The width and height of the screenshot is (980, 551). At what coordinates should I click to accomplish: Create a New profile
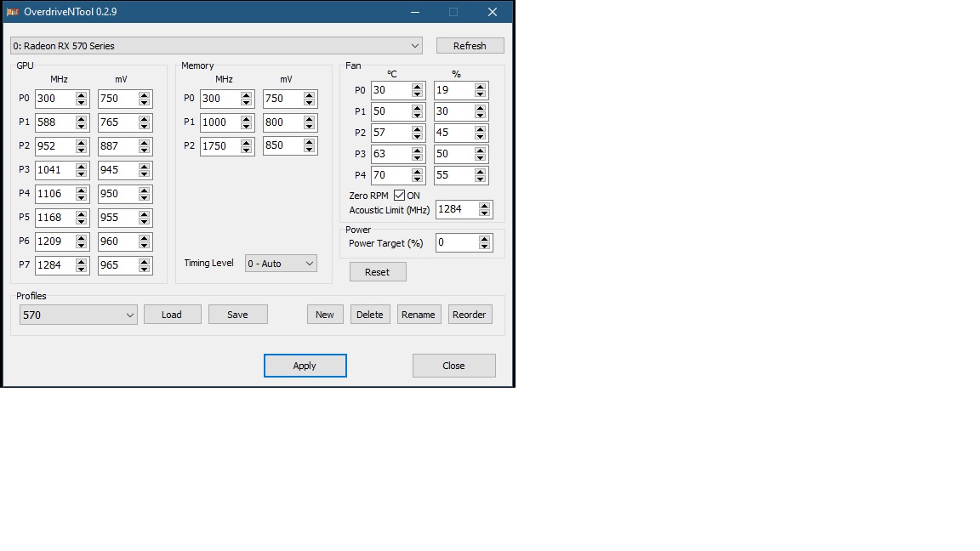[x=325, y=315]
